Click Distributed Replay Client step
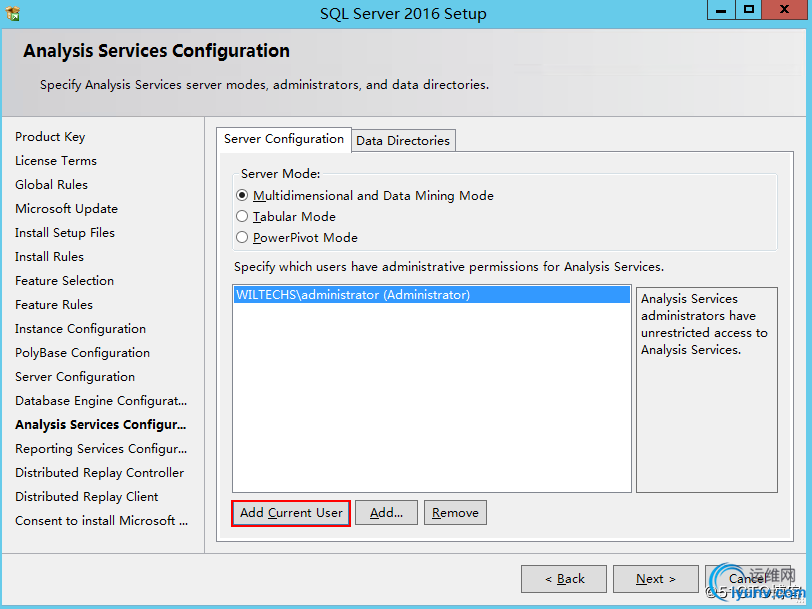The height and width of the screenshot is (609, 812). (86, 497)
